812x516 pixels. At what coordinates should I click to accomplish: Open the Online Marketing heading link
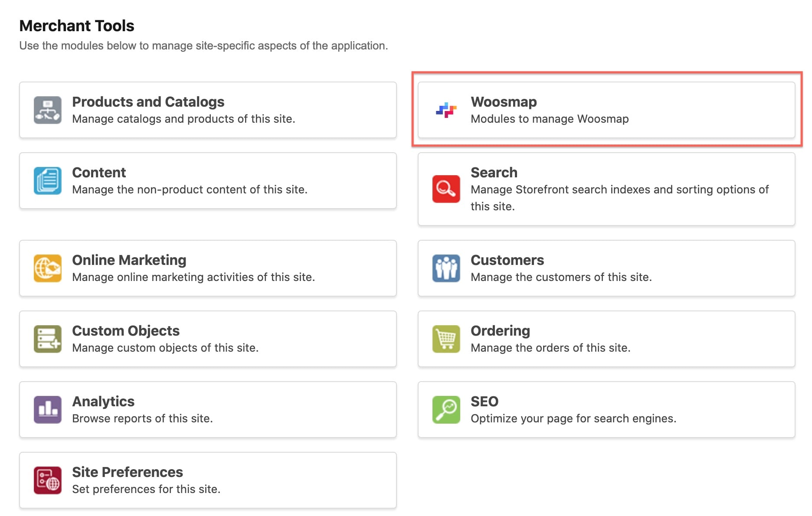coord(129,260)
